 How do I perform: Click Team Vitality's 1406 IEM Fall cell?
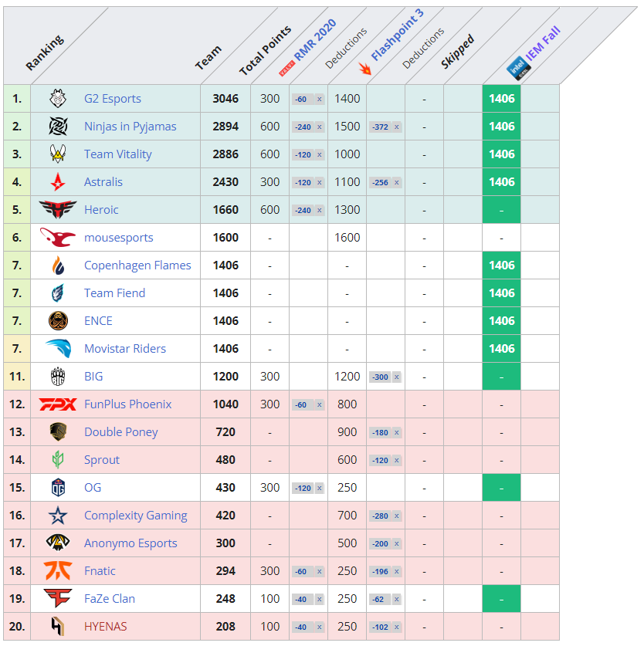[502, 154]
